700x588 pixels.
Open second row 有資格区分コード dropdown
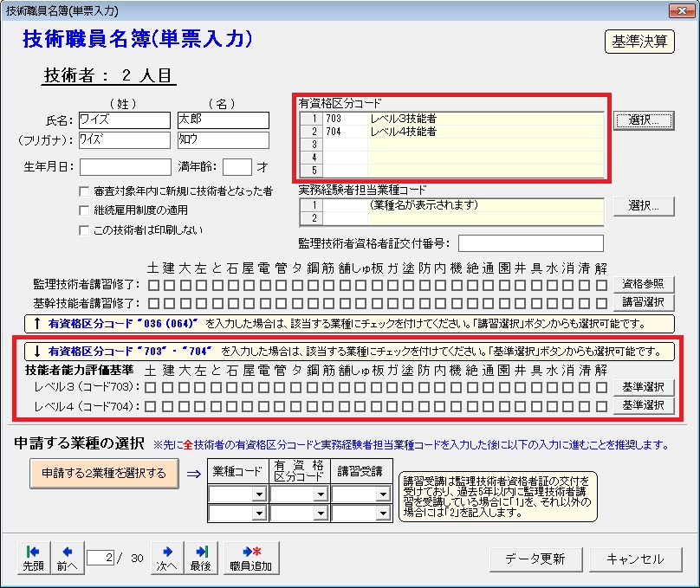tap(321, 513)
